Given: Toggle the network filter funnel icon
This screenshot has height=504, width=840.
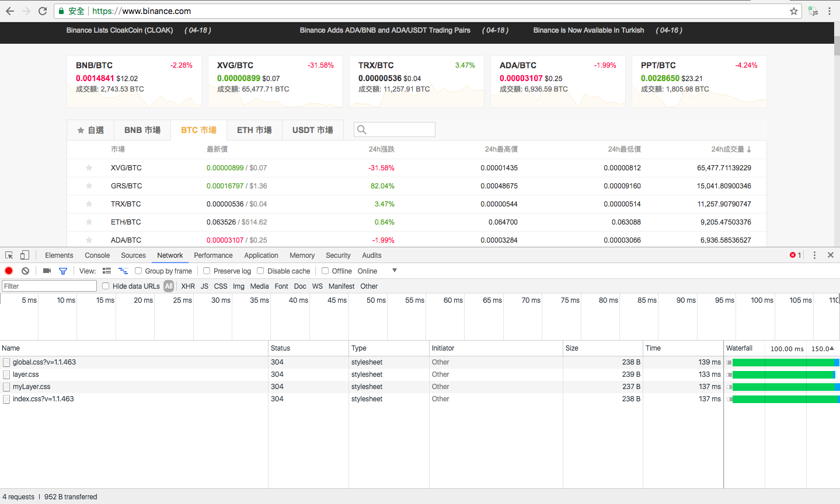Looking at the screenshot, I should coord(63,271).
